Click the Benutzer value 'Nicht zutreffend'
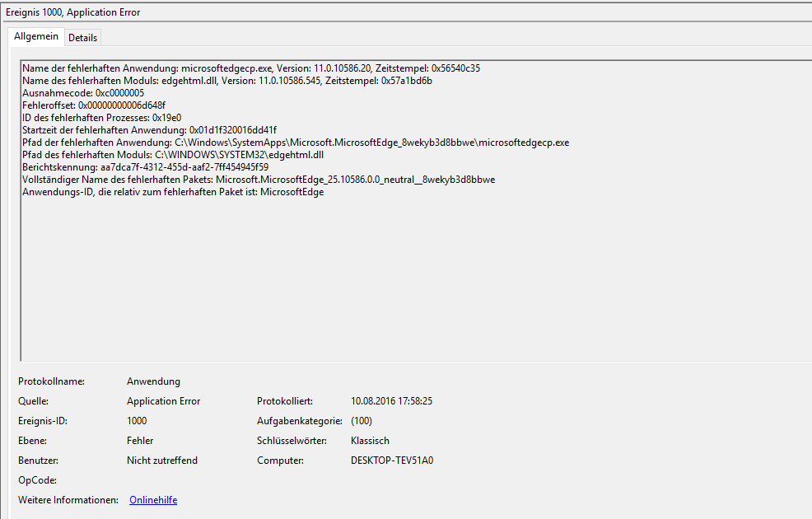 pyautogui.click(x=162, y=460)
